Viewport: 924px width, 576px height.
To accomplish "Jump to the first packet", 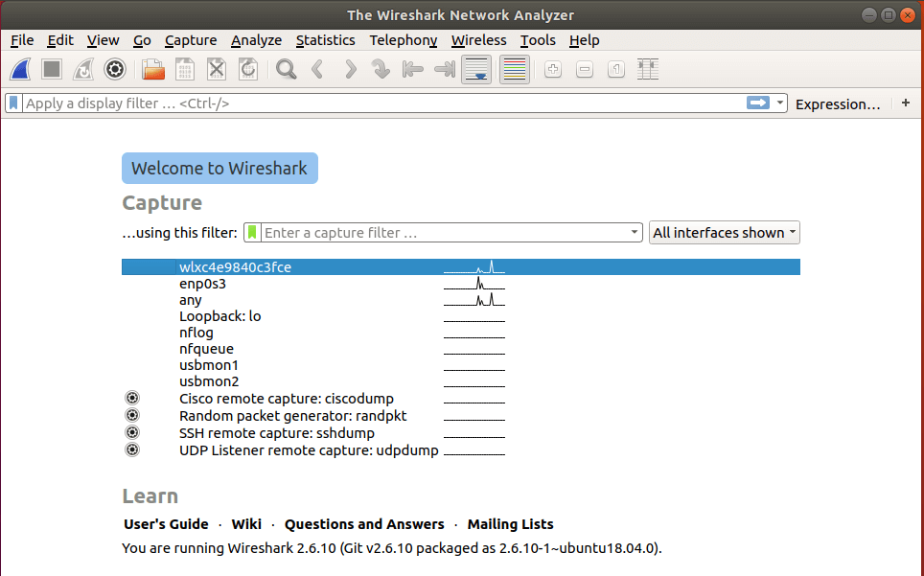I will pyautogui.click(x=412, y=70).
